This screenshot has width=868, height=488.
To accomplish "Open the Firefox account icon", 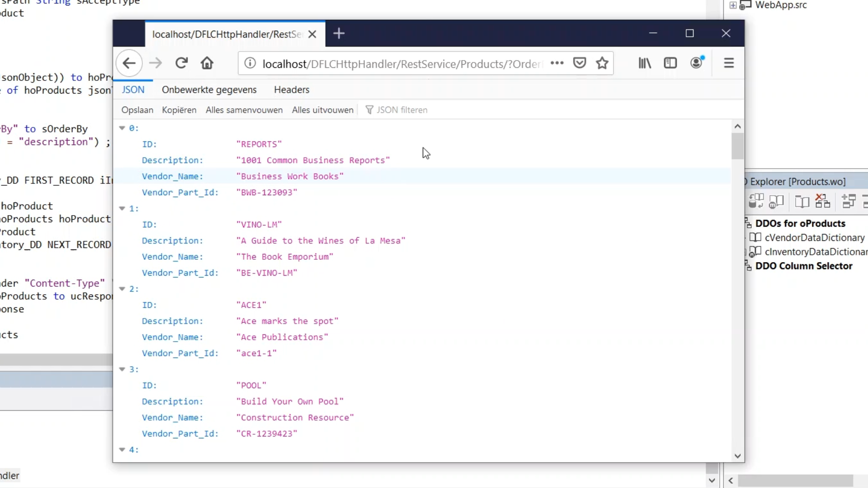I will [697, 62].
